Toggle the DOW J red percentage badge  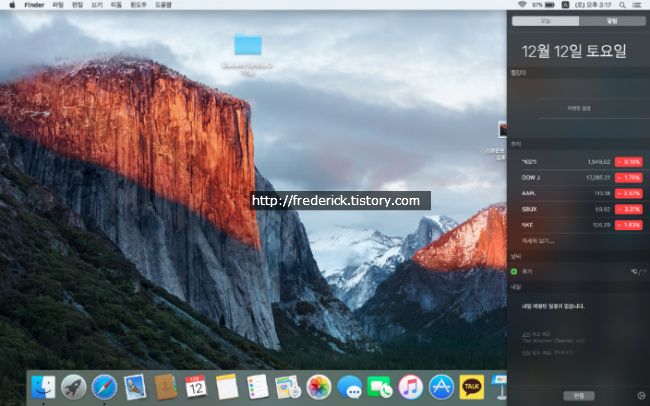click(x=628, y=177)
